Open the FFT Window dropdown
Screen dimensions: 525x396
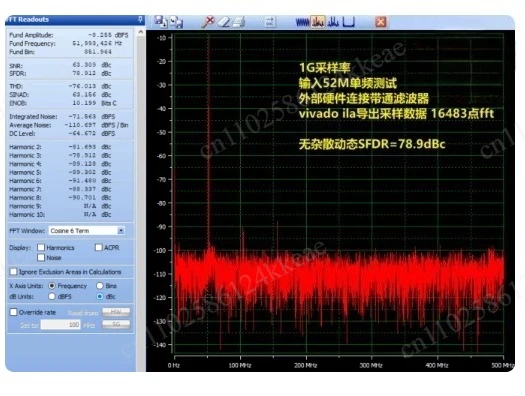pyautogui.click(x=121, y=231)
